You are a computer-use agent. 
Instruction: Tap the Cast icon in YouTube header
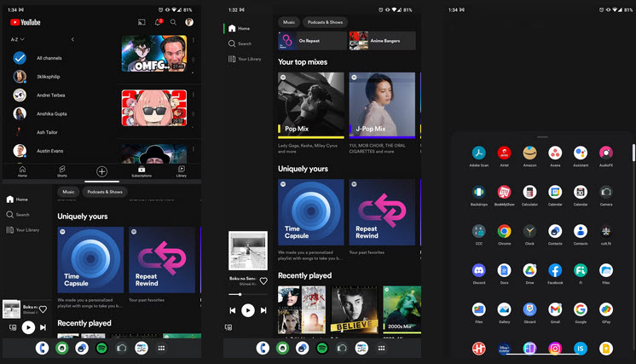coord(142,22)
